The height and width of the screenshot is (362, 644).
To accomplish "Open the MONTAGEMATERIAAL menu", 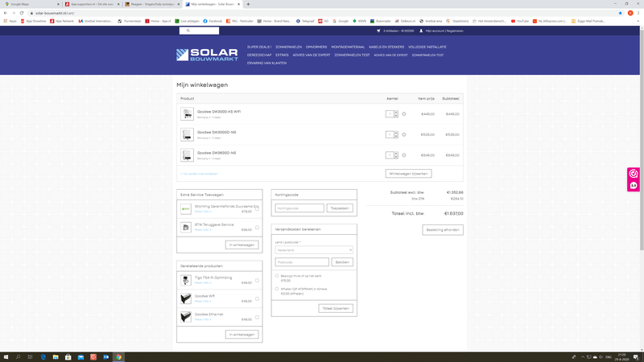I will pyautogui.click(x=348, y=47).
